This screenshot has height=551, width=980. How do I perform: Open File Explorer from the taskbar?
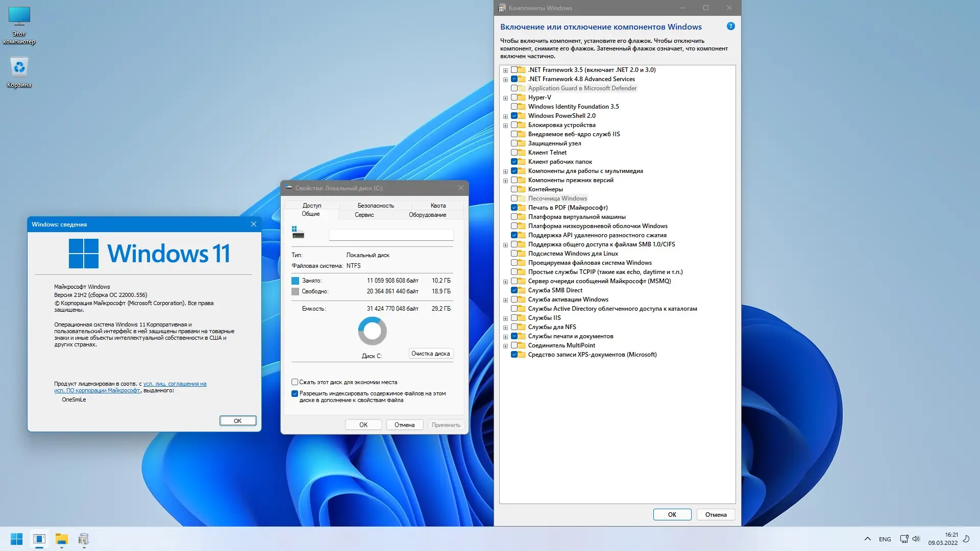click(x=62, y=539)
